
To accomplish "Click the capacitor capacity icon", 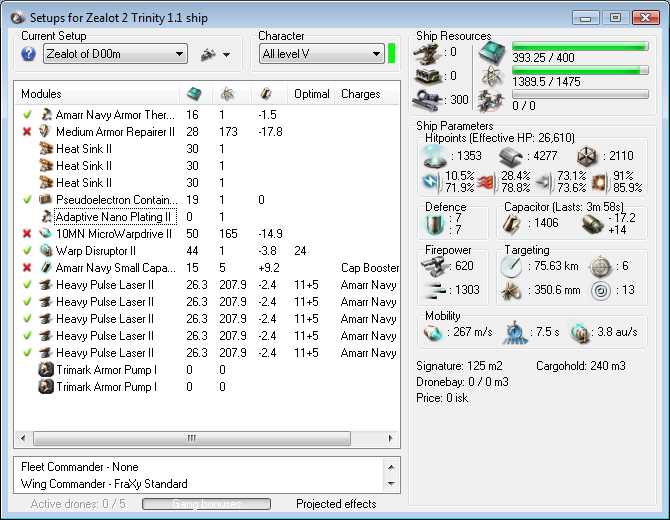I will pos(511,224).
